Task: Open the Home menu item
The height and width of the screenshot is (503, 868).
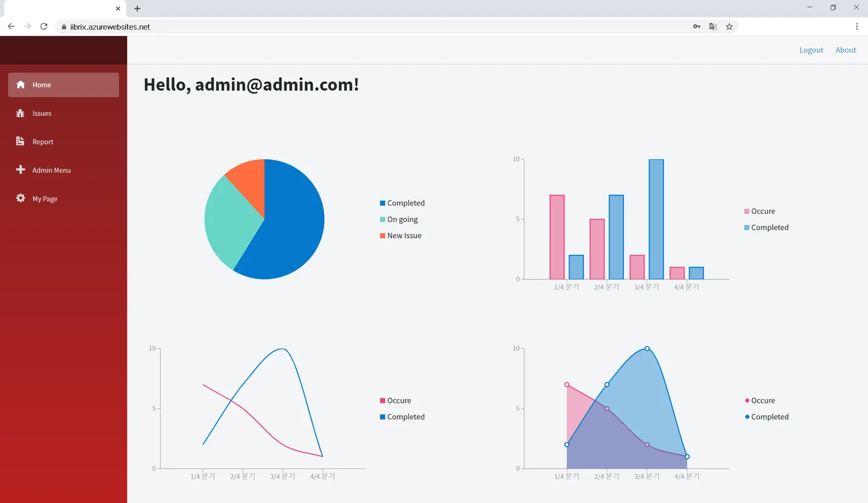Action: [63, 84]
